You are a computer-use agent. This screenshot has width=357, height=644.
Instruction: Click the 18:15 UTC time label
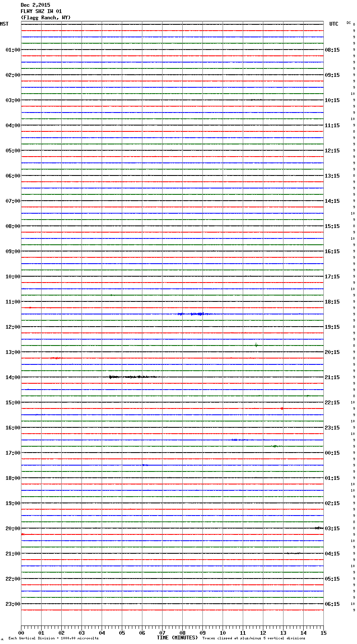pyautogui.click(x=332, y=302)
